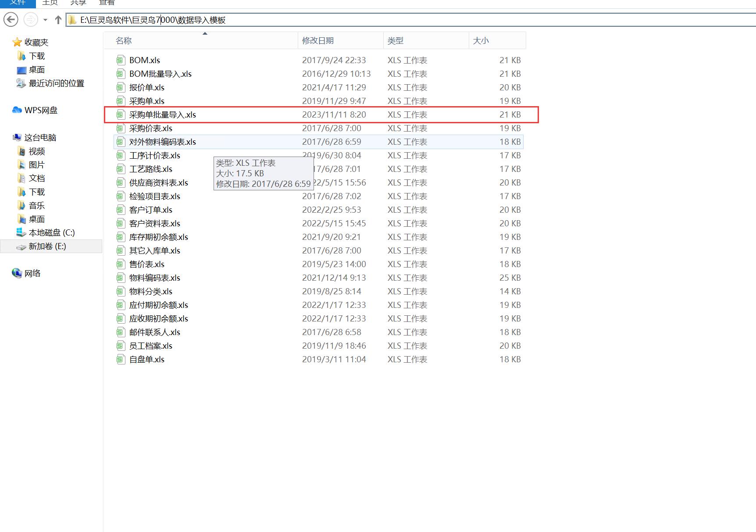
Task: Open 网络 network icon in sidebar
Action: point(17,273)
